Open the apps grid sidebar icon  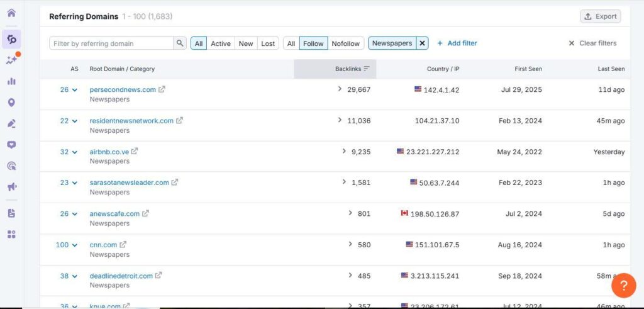click(11, 234)
